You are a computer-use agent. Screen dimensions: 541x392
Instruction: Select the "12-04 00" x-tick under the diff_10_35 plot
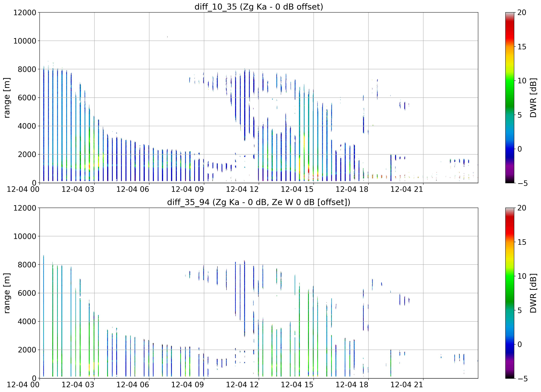click(23, 189)
